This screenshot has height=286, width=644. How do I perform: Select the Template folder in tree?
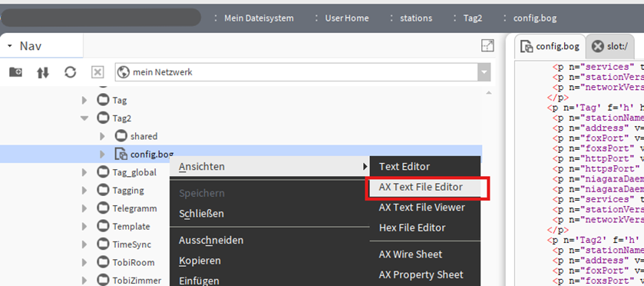point(131,226)
